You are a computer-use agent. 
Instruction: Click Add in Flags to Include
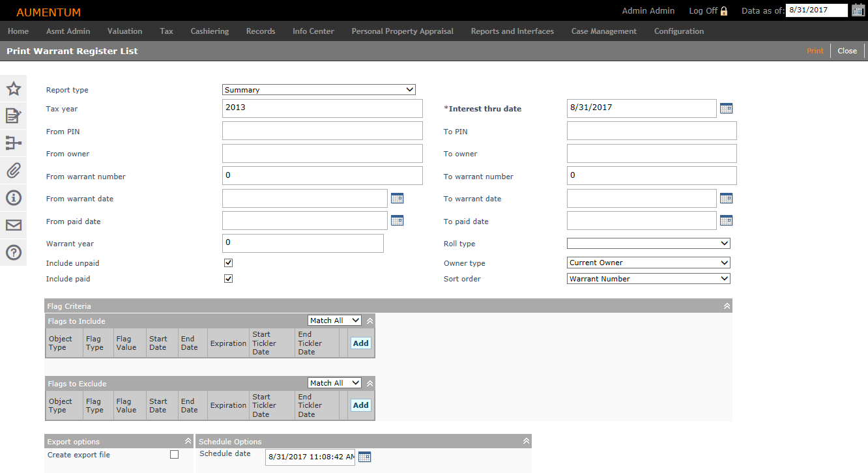(360, 343)
